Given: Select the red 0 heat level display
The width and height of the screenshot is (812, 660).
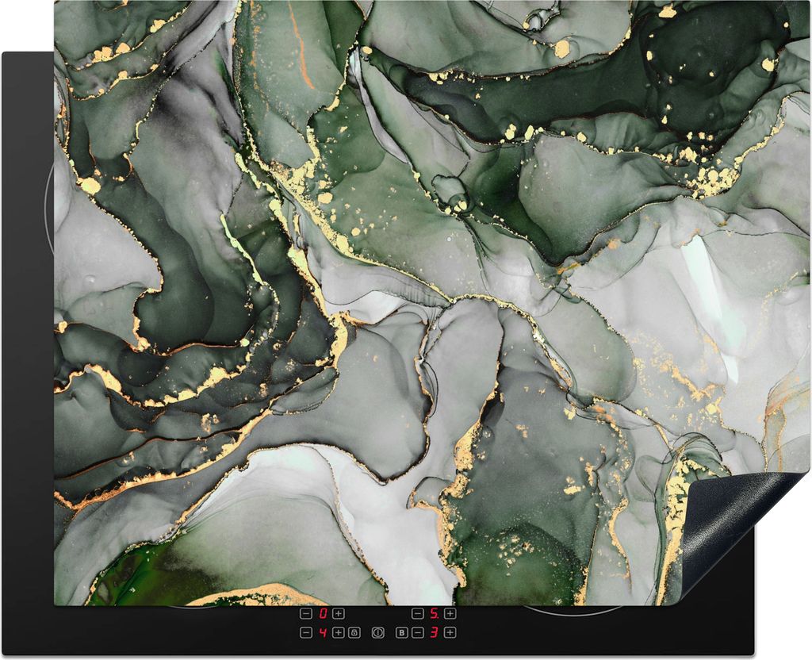Looking at the screenshot, I should pyautogui.click(x=322, y=613).
